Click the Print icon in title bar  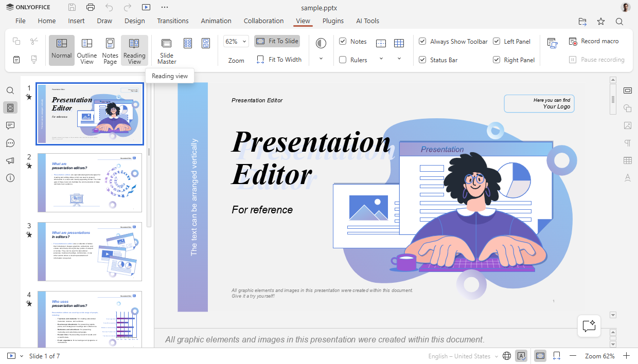[91, 7]
